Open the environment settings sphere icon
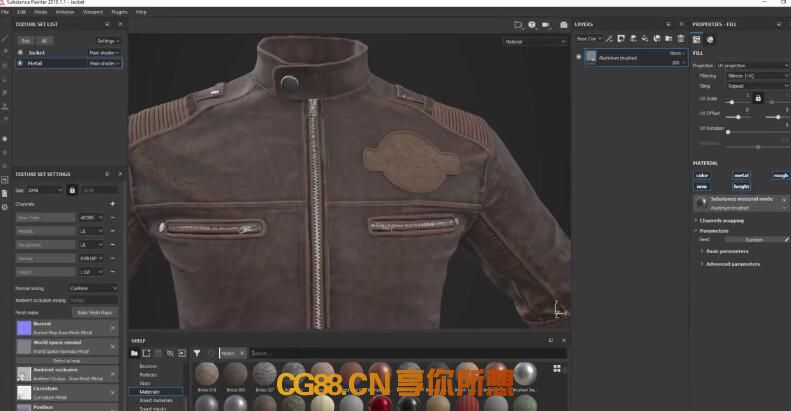 [532, 25]
